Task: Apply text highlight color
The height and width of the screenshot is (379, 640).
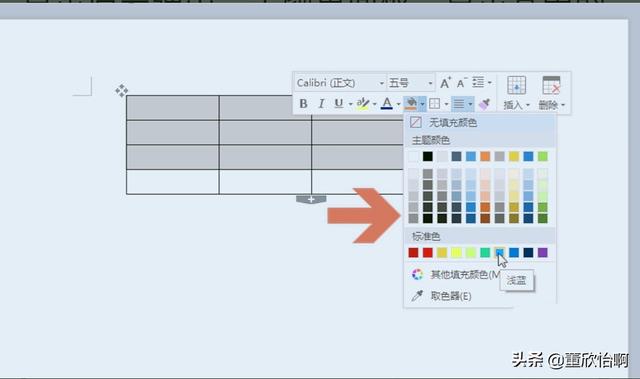Action: point(362,104)
